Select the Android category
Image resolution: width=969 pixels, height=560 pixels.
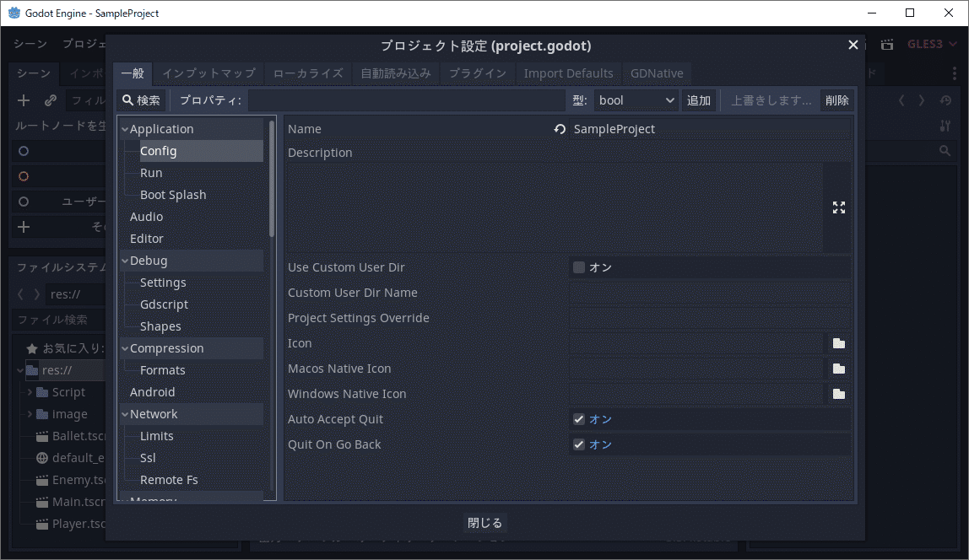tap(152, 392)
